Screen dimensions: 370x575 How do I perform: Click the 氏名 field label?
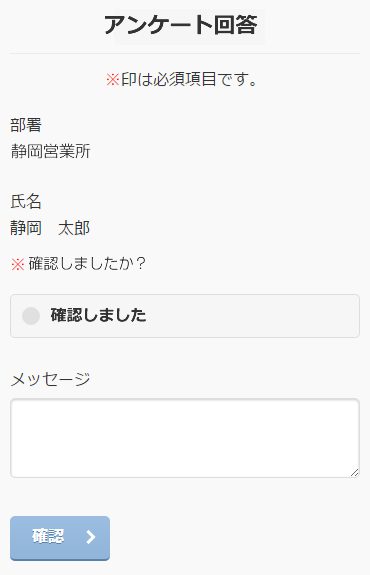[26, 201]
